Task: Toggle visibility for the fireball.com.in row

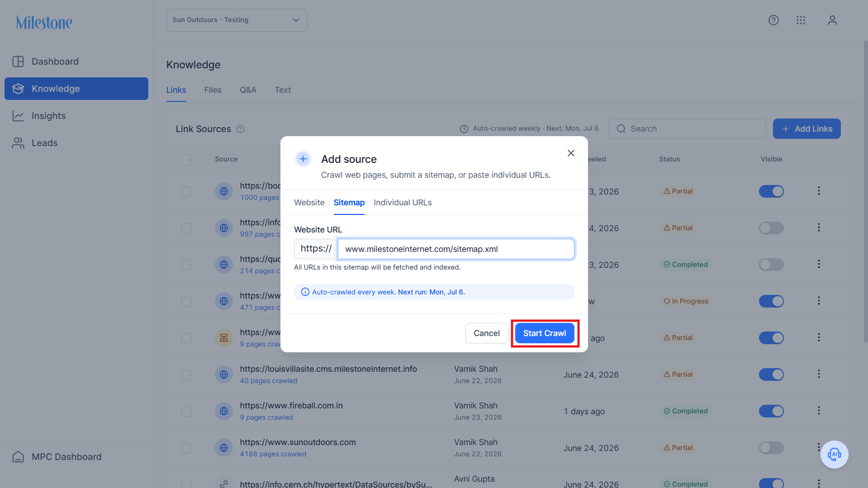Action: tap(771, 411)
